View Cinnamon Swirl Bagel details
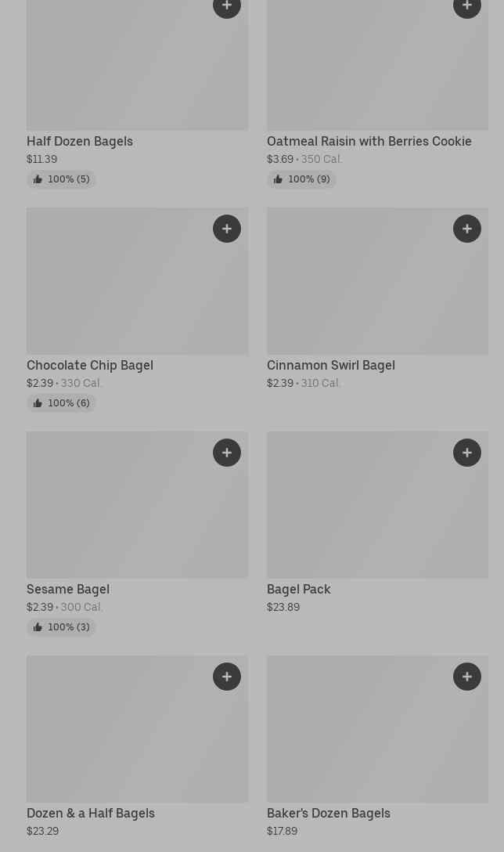 pos(330,366)
